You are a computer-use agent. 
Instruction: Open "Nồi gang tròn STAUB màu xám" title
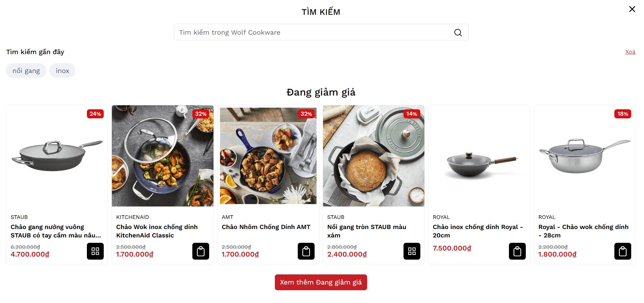click(366, 231)
